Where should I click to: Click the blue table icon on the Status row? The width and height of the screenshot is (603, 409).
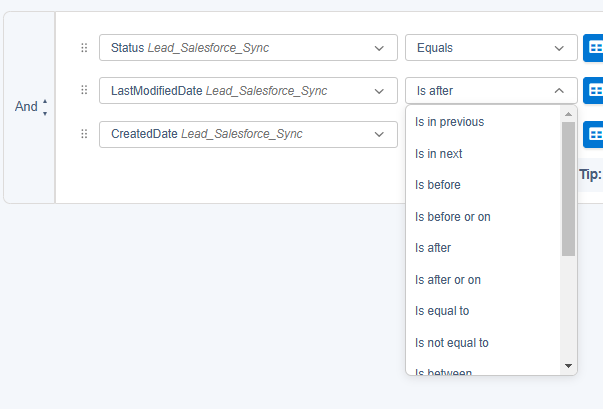click(x=594, y=48)
